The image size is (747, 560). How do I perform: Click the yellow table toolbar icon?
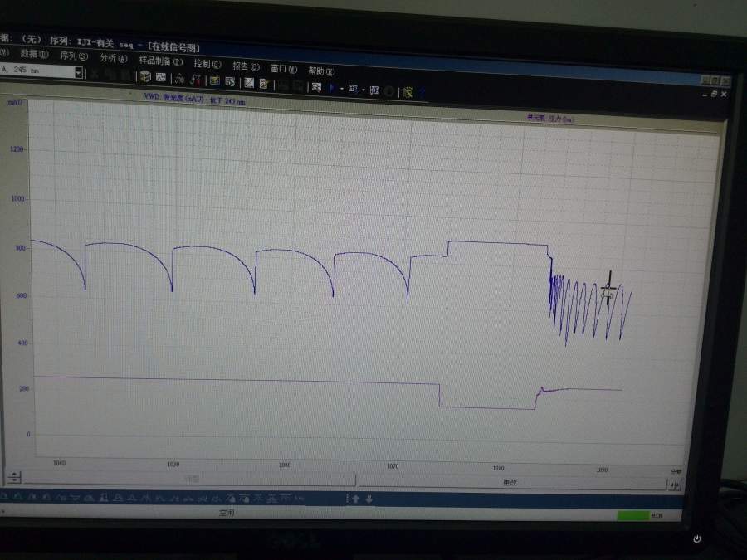215,80
